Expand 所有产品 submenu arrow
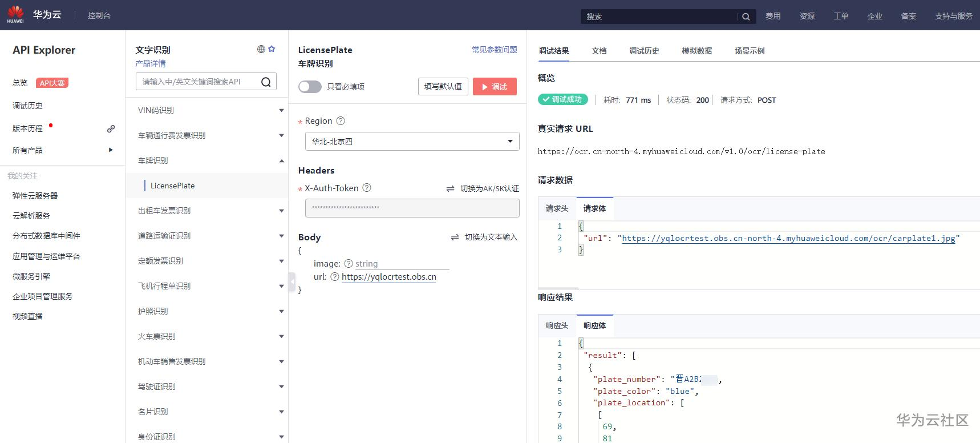Viewport: 980px width, 443px height. coord(111,150)
